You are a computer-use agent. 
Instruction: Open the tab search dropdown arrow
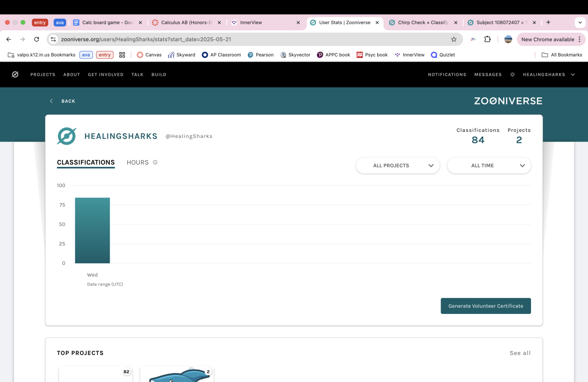coord(580,22)
